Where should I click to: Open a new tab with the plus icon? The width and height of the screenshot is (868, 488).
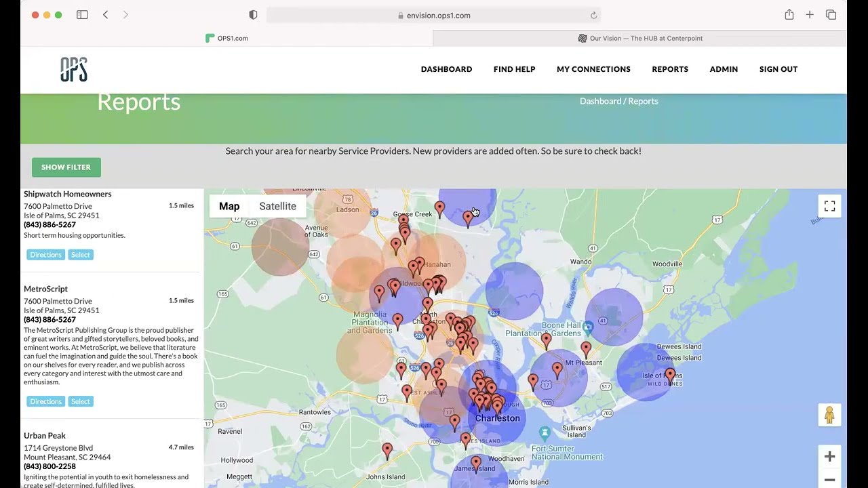pos(810,15)
